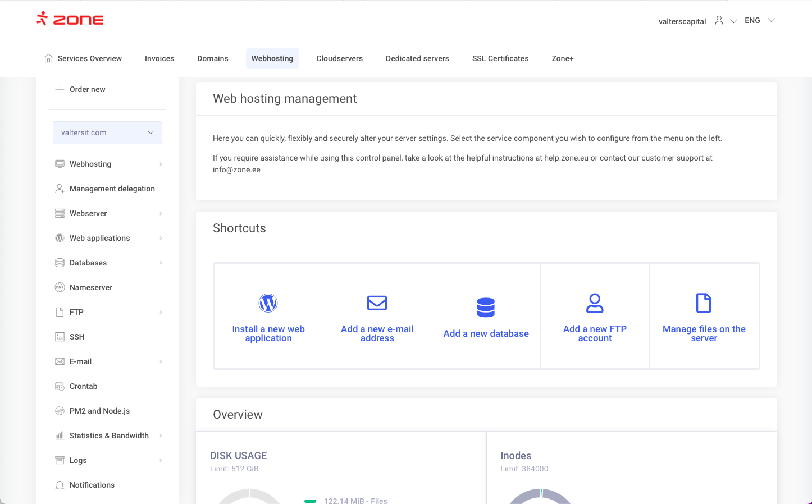Switch to the Zone+ tab

(563, 58)
